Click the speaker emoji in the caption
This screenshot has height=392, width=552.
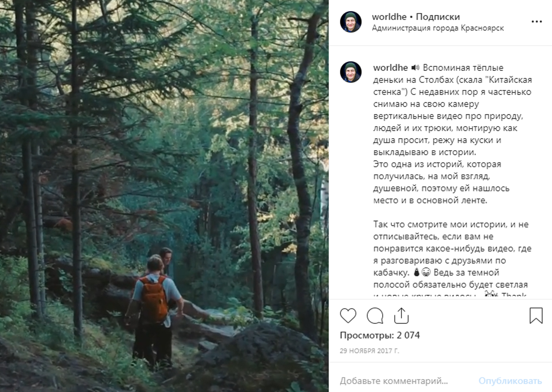pos(415,68)
